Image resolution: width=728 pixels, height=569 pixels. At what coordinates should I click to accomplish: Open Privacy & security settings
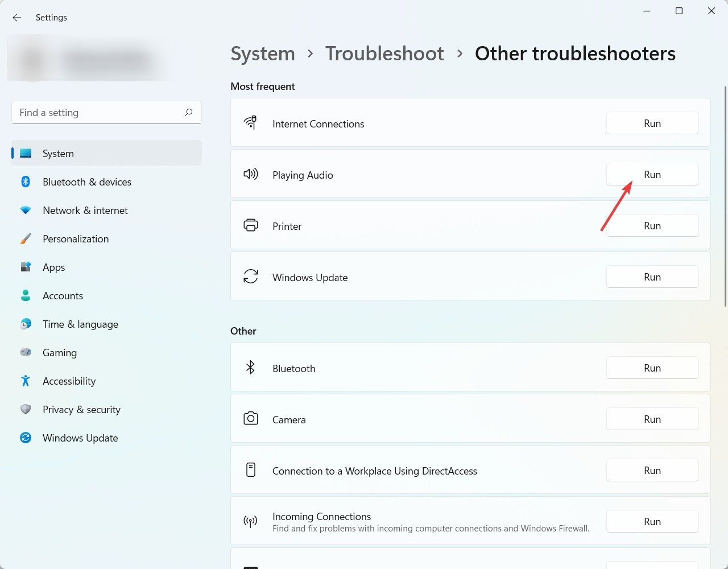(106, 409)
